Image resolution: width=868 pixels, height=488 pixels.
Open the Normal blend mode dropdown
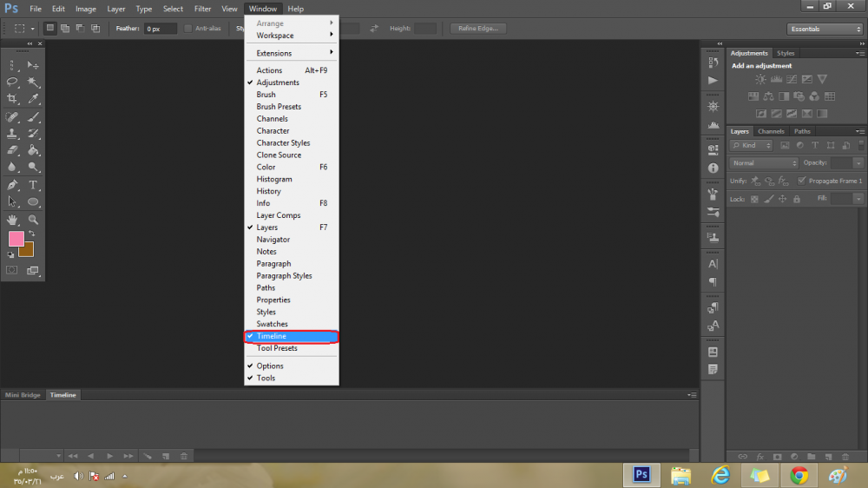[764, 163]
